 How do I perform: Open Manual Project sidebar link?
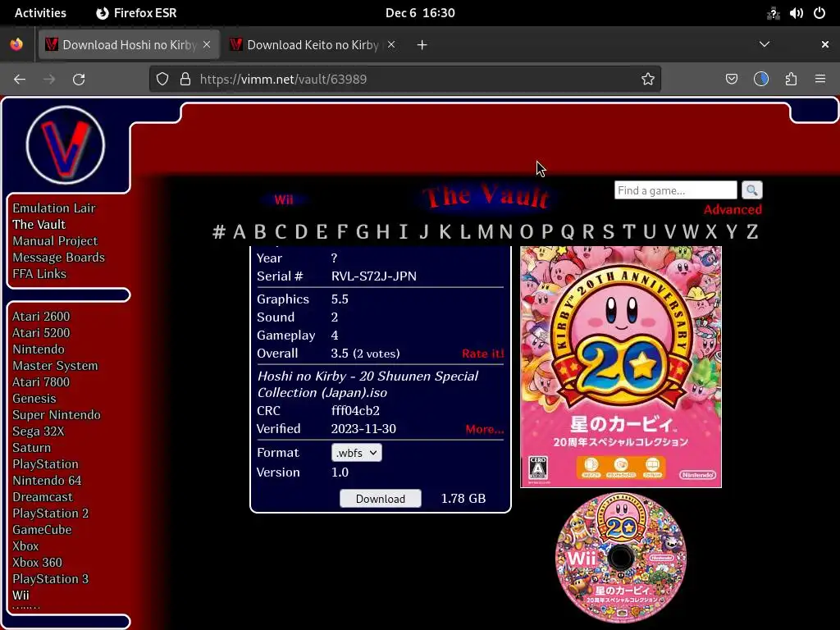(x=55, y=241)
